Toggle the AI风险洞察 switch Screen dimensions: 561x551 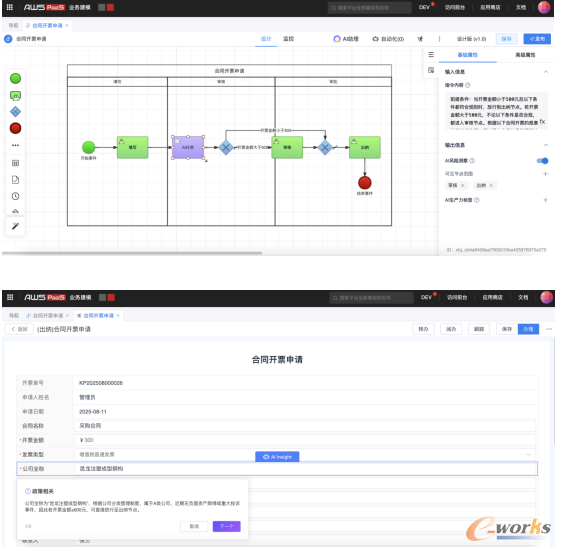click(542, 161)
